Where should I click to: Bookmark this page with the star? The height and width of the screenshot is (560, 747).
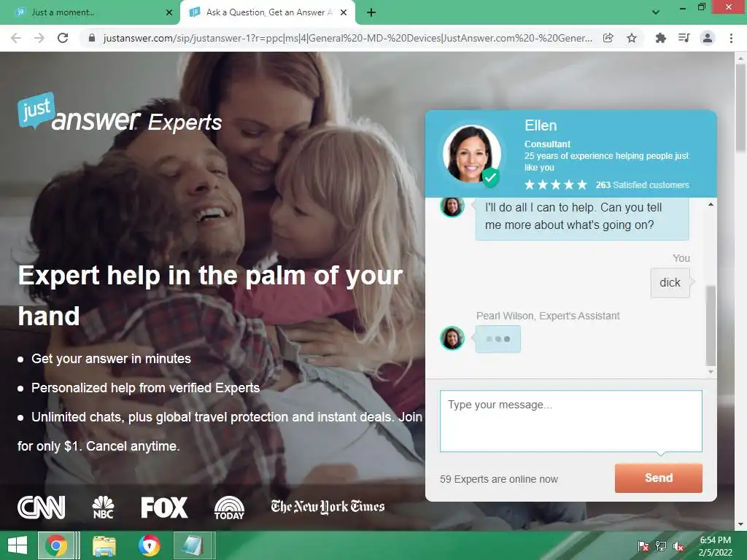click(632, 38)
